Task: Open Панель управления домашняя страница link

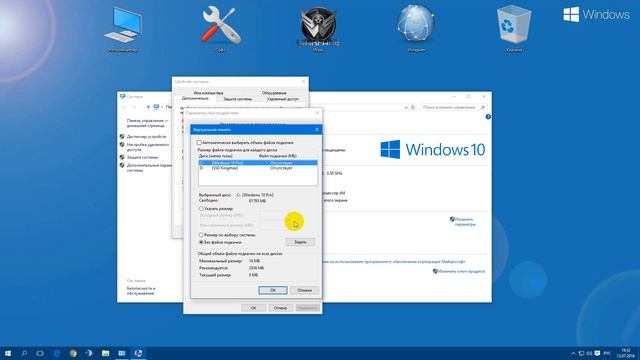Action: tap(147, 123)
